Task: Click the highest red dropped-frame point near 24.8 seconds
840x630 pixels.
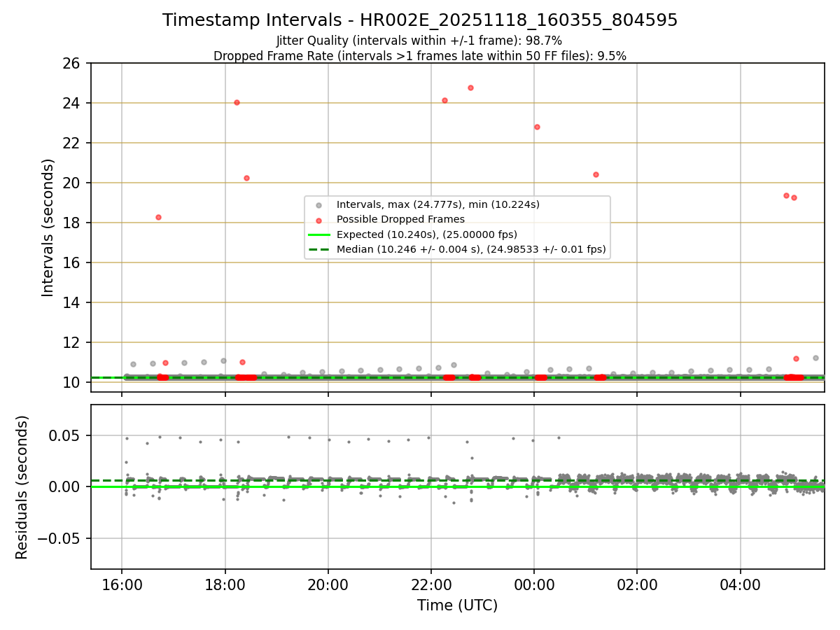Action: 470,87
